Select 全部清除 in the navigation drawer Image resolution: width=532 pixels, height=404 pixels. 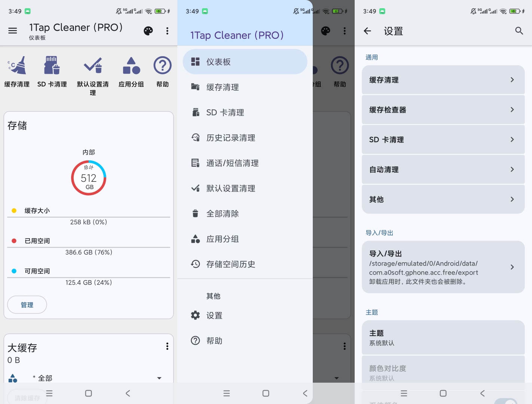pyautogui.click(x=245, y=214)
